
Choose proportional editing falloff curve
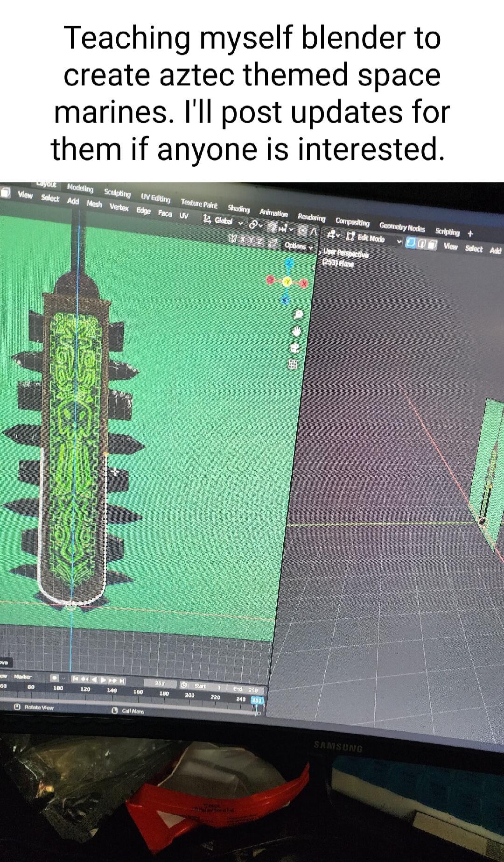pos(314,232)
